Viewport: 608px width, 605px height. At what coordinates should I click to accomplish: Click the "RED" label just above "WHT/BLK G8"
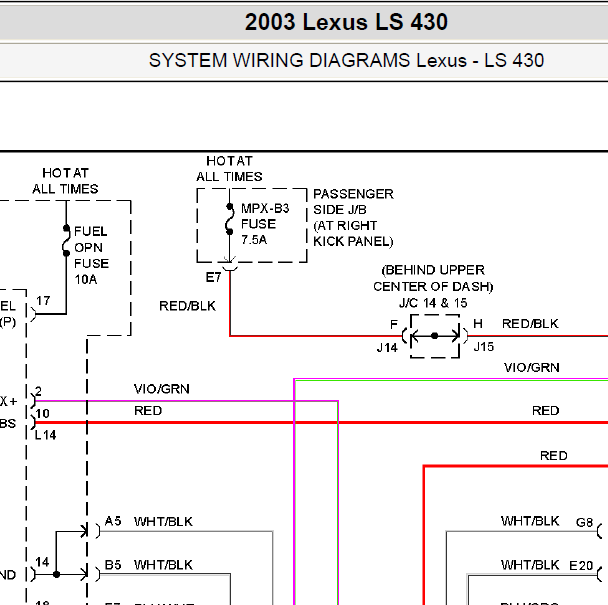(x=554, y=456)
